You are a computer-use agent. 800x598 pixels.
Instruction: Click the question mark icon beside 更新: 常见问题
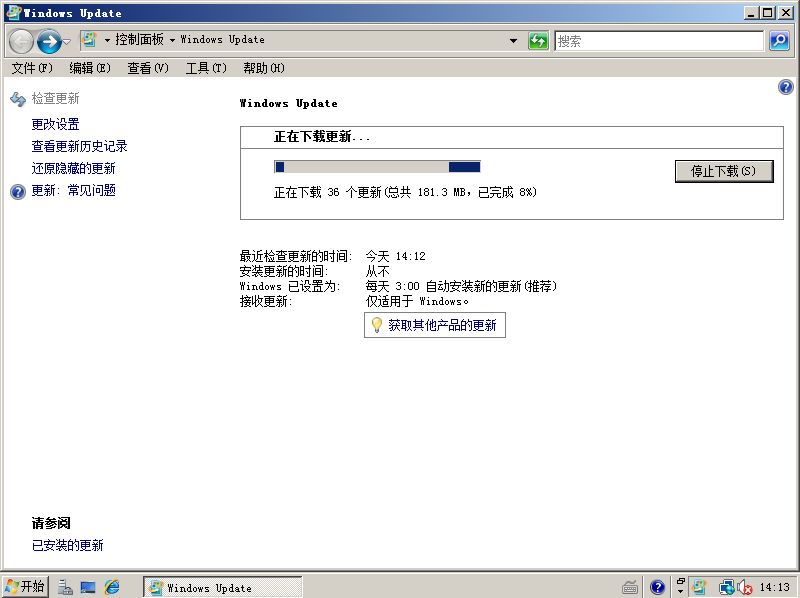pos(18,192)
